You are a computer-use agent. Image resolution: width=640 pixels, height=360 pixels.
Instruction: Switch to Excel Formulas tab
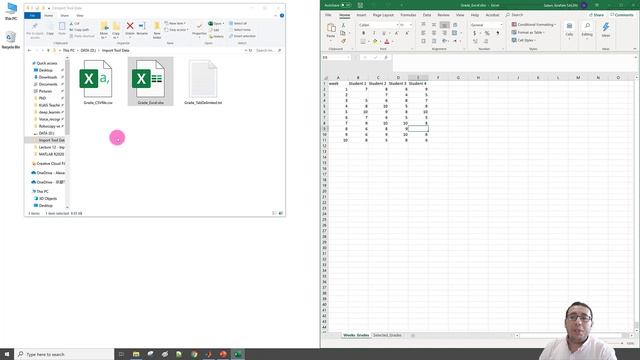click(408, 15)
